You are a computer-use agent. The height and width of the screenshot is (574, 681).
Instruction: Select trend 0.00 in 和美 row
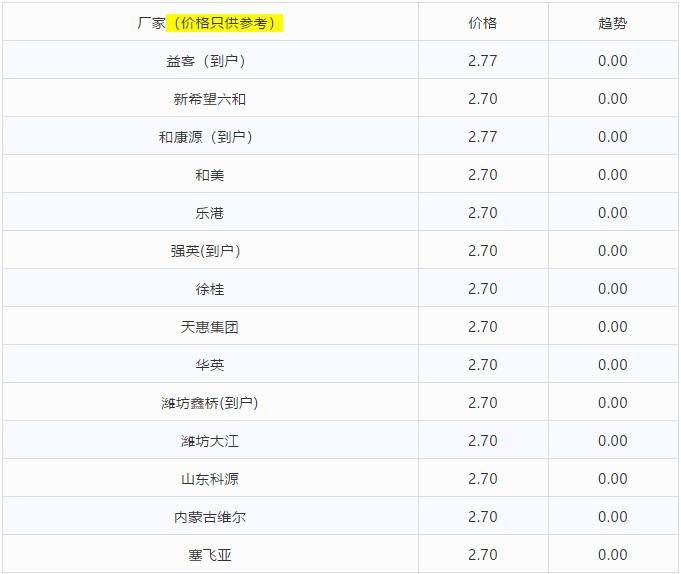coord(612,175)
